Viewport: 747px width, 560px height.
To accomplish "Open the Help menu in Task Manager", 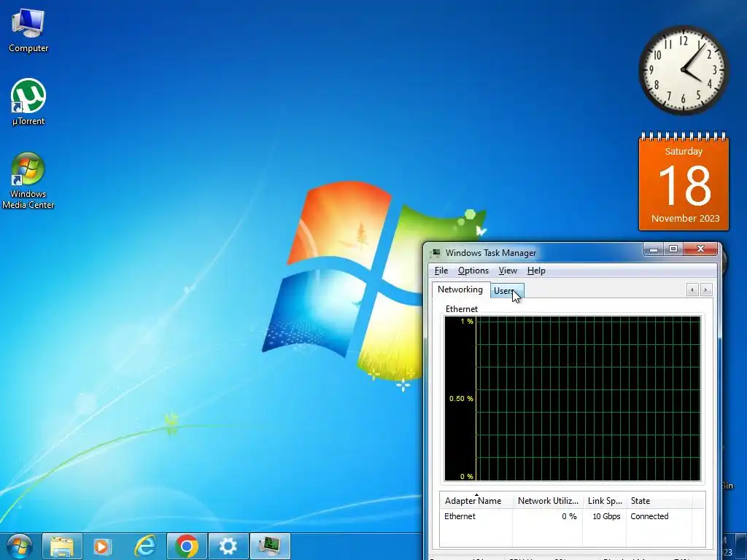I will point(536,271).
